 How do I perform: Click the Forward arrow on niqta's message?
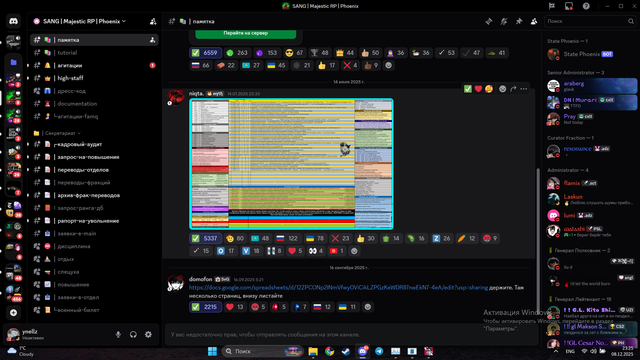[x=513, y=89]
